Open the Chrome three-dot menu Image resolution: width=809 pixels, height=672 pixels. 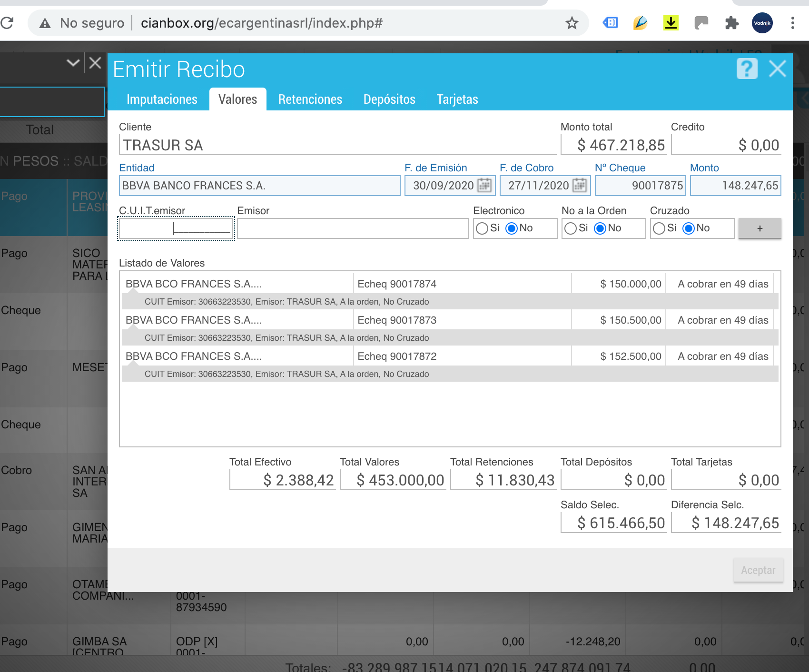coord(792,23)
